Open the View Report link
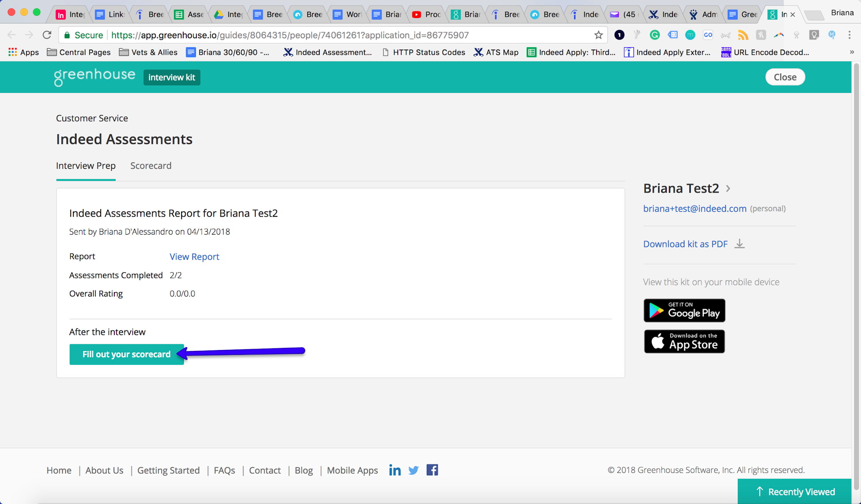Viewport: 861px width, 504px height. (x=194, y=257)
